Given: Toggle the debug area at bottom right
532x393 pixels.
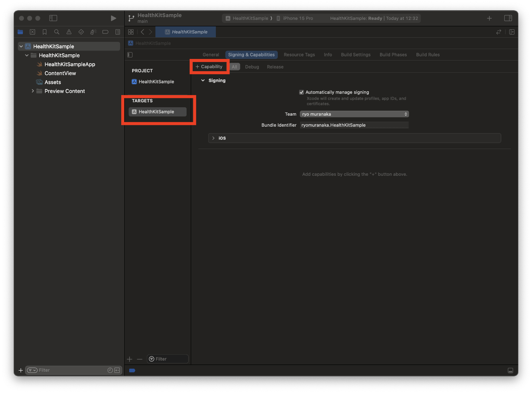Looking at the screenshot, I should click(510, 371).
